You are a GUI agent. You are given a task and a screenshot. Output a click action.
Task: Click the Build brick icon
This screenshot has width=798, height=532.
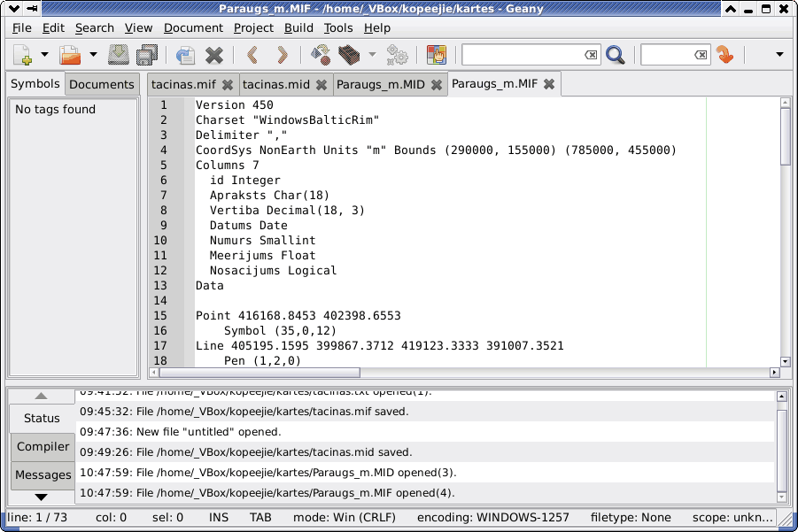tap(349, 55)
